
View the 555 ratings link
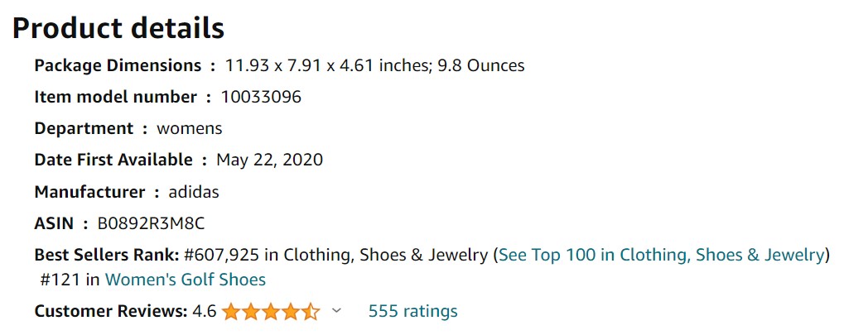[413, 311]
